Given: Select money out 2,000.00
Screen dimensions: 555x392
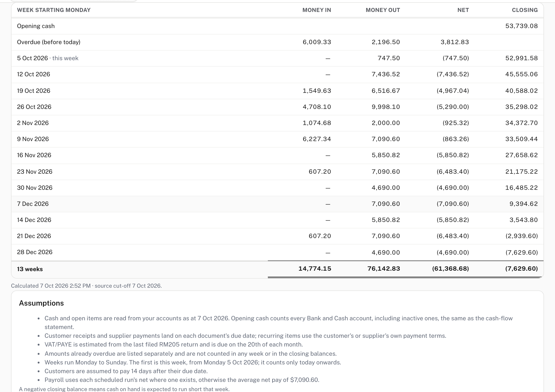Looking at the screenshot, I should point(386,123).
